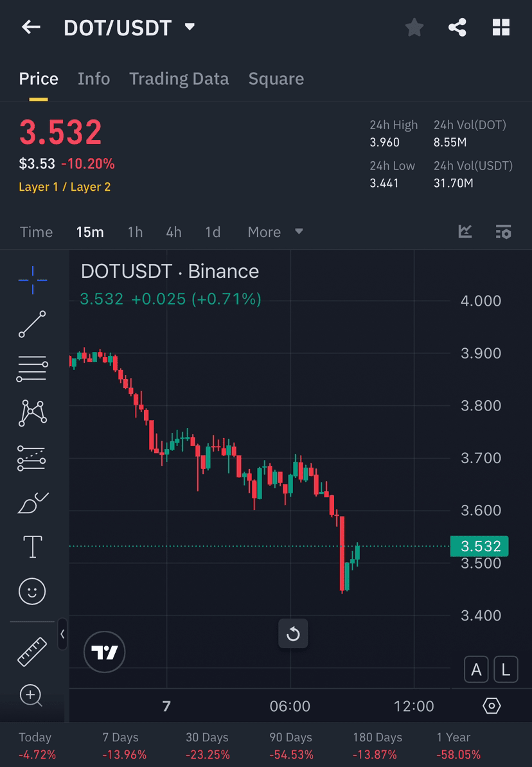Click the DOTUSDT · Binance chart title
The width and height of the screenshot is (532, 767).
click(170, 272)
